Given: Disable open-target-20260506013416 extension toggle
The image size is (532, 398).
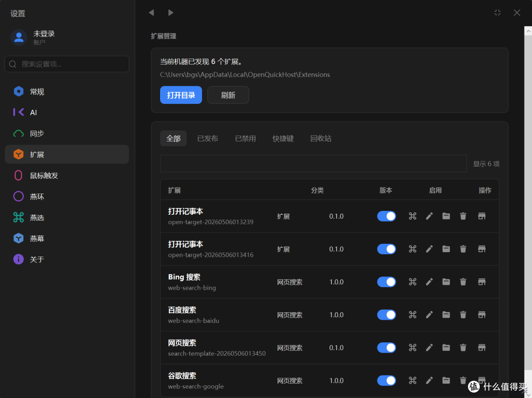Looking at the screenshot, I should (x=387, y=249).
